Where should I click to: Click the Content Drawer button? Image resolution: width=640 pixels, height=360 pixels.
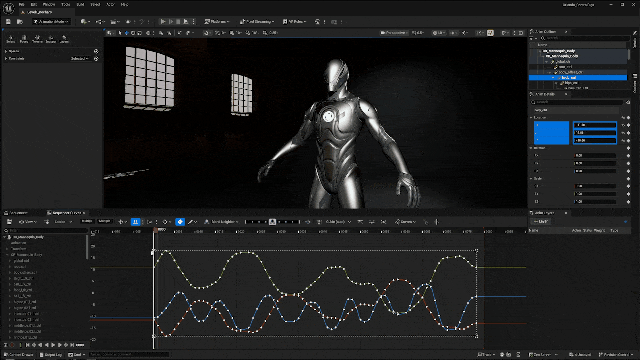pos(19,355)
